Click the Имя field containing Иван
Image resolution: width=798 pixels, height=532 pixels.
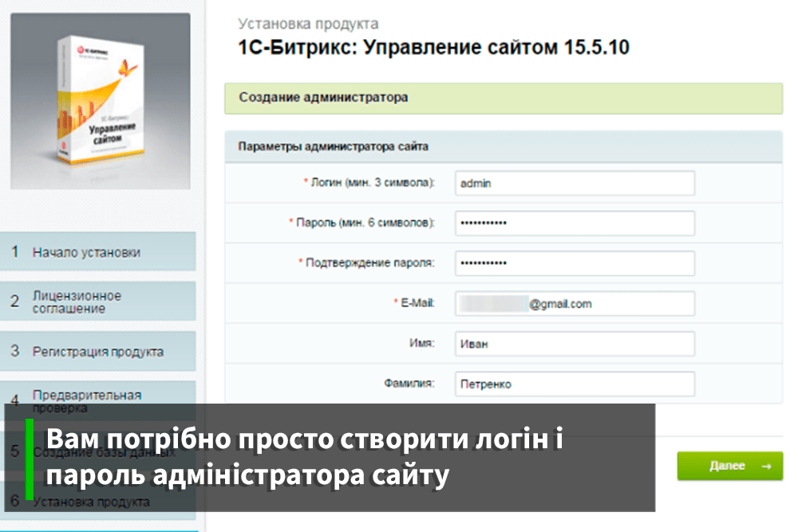click(574, 344)
